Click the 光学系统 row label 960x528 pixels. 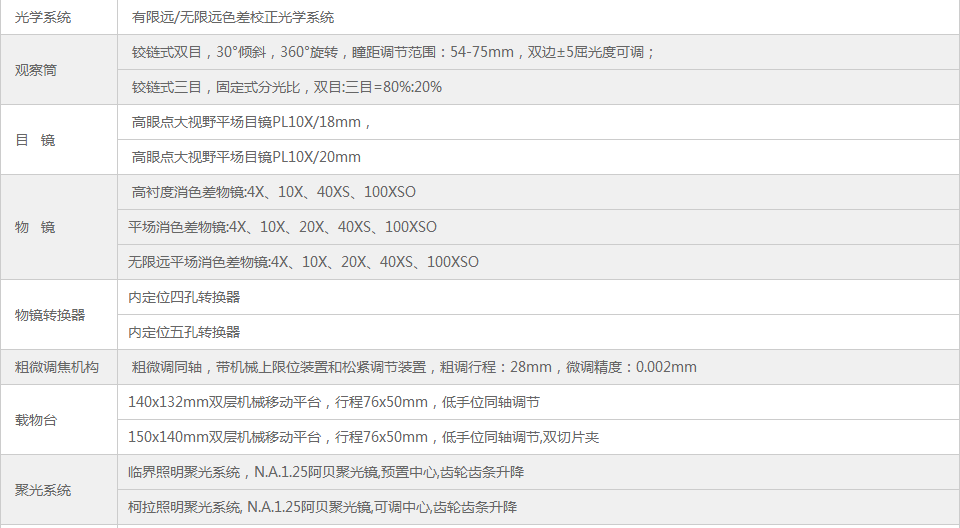click(x=43, y=17)
